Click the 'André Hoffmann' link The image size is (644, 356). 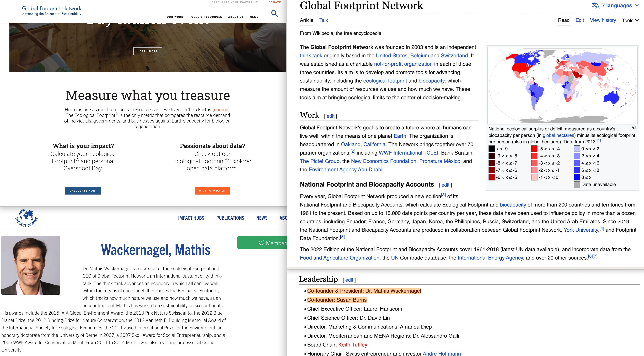click(441, 354)
